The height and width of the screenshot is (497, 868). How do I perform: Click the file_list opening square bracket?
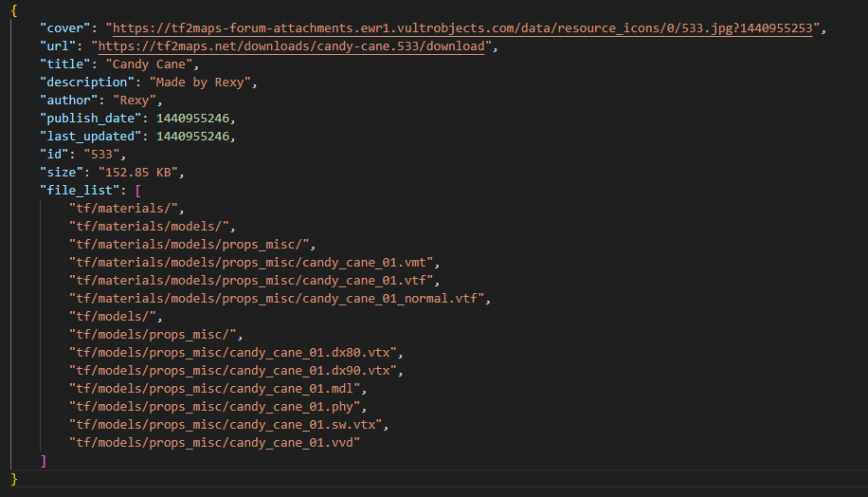click(x=137, y=191)
